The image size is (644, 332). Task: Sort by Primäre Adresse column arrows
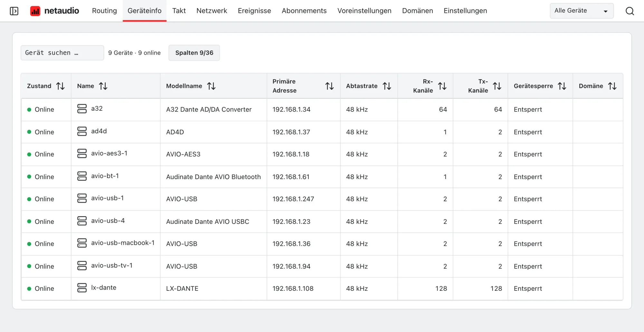[x=329, y=86]
